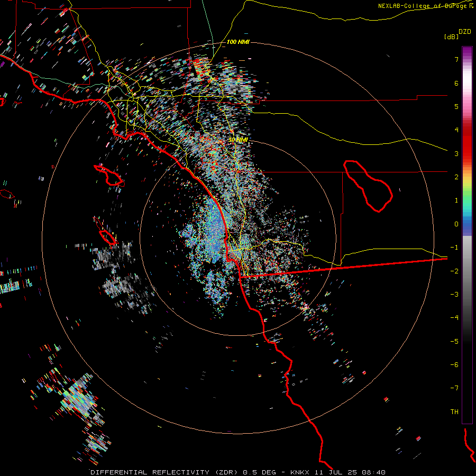The width and height of the screenshot is (476, 476).
Task: Select the 2 value on color scale
Action: click(456, 177)
